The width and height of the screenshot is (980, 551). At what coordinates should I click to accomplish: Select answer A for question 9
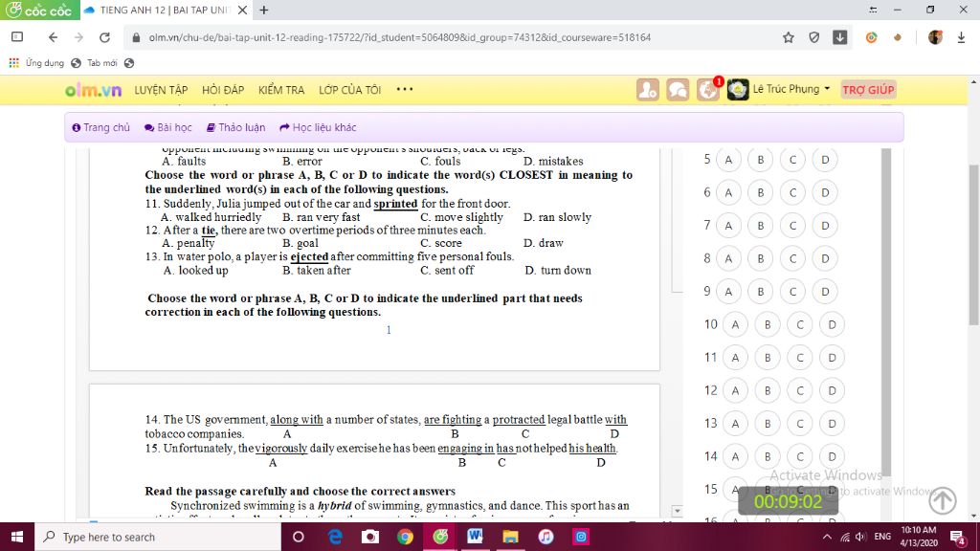coord(728,292)
